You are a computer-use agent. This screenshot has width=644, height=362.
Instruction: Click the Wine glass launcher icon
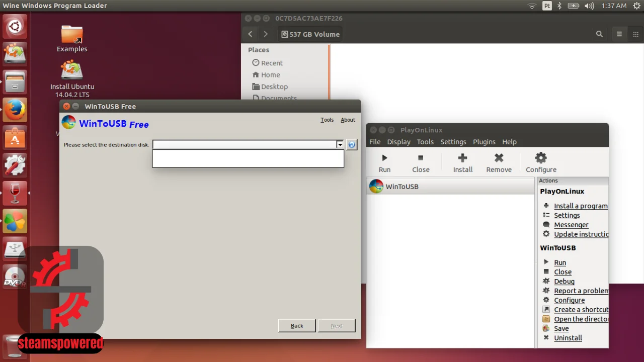pos(15,193)
